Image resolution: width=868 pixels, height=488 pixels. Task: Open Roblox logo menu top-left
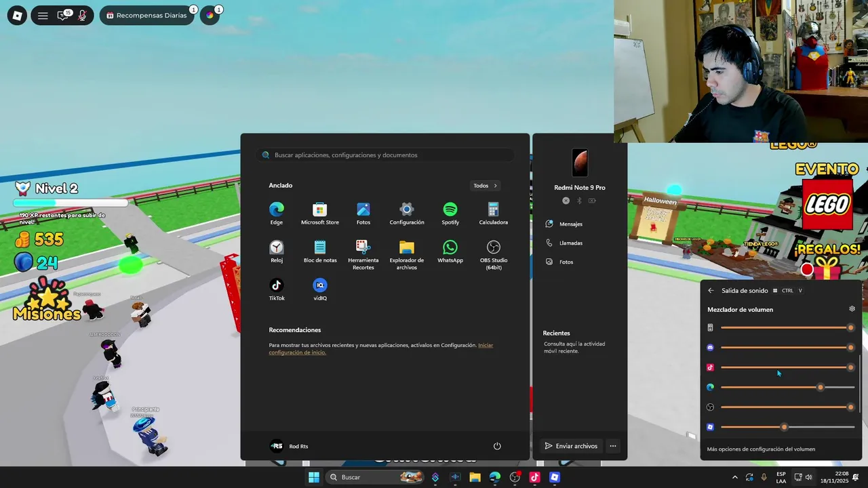[x=18, y=15]
